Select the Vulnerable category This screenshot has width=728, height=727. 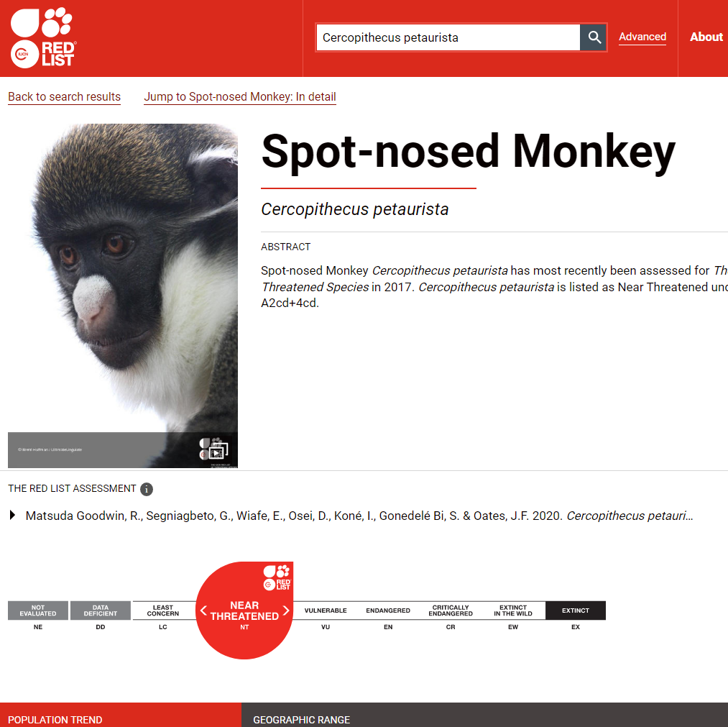326,611
